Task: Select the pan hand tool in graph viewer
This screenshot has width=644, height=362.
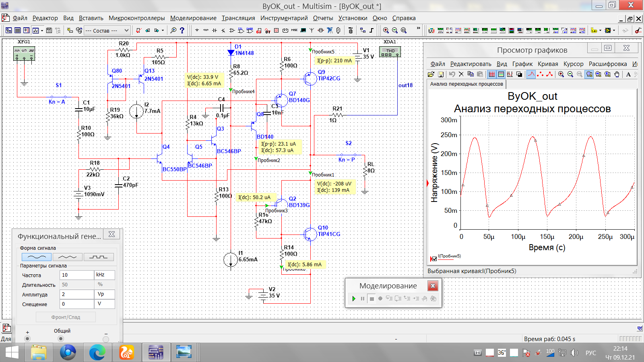Action: [617, 74]
